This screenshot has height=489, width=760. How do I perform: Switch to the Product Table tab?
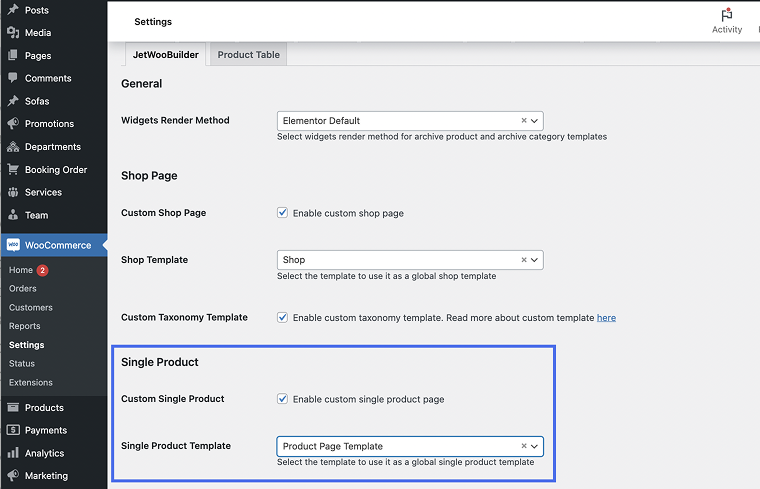[x=248, y=54]
